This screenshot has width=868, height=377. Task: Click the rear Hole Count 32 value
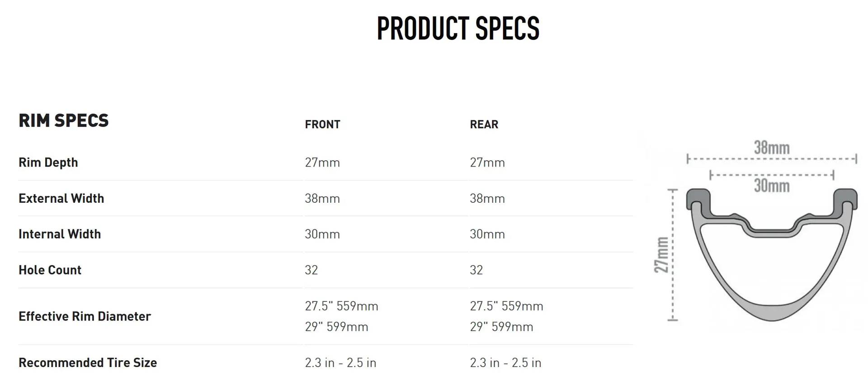[x=476, y=270]
